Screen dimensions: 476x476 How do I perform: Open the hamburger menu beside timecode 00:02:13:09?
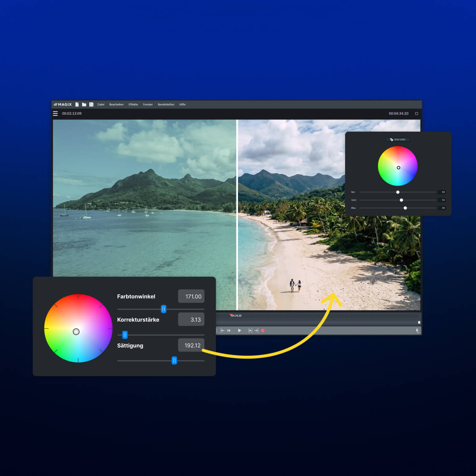tap(56, 113)
